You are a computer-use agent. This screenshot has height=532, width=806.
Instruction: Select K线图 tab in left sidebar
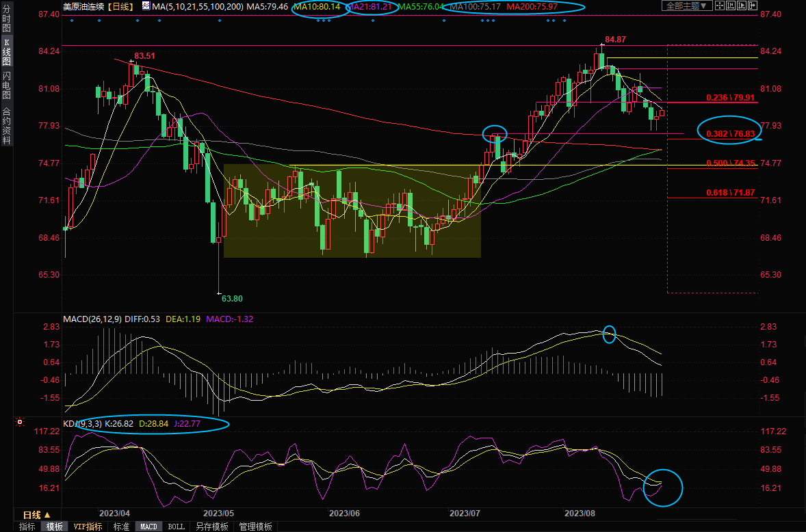pyautogui.click(x=6, y=52)
